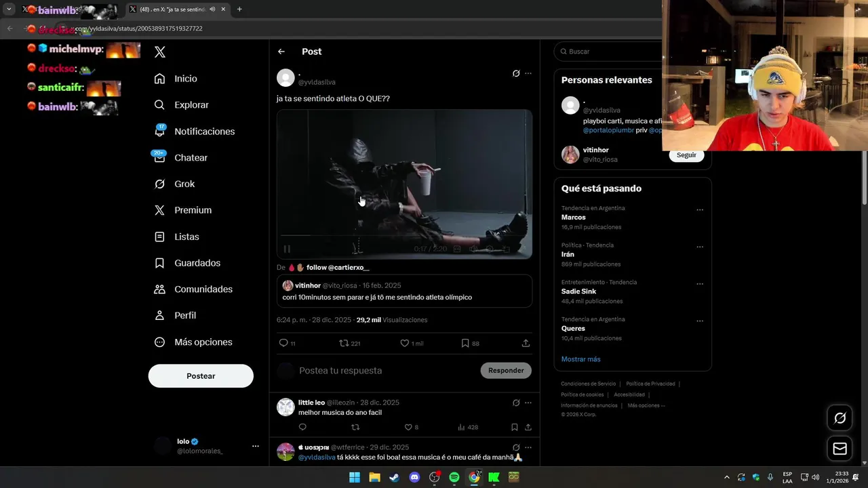868x488 pixels.
Task: Open Guardados bookmarks in the sidebar
Action: point(188,263)
